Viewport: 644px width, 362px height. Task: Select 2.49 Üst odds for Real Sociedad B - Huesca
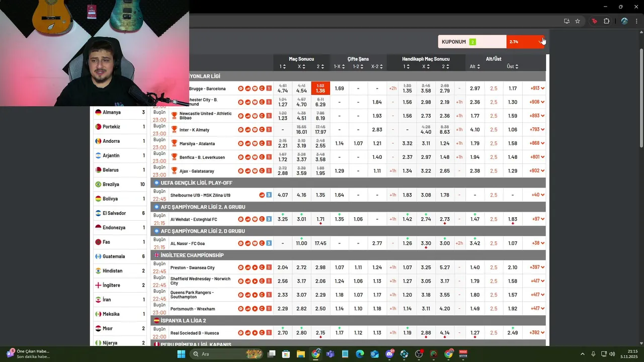coord(513,333)
